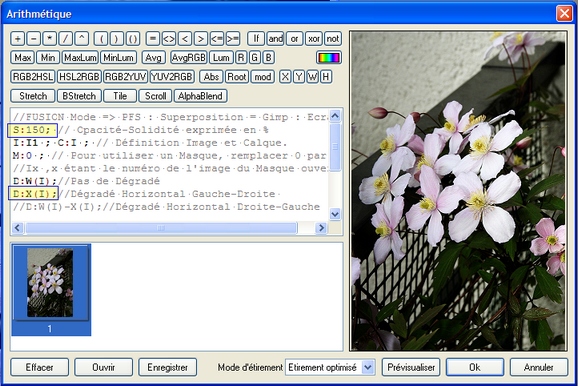This screenshot has height=386, width=578.
Task: Insert the <= operator
Action: pyautogui.click(x=217, y=39)
